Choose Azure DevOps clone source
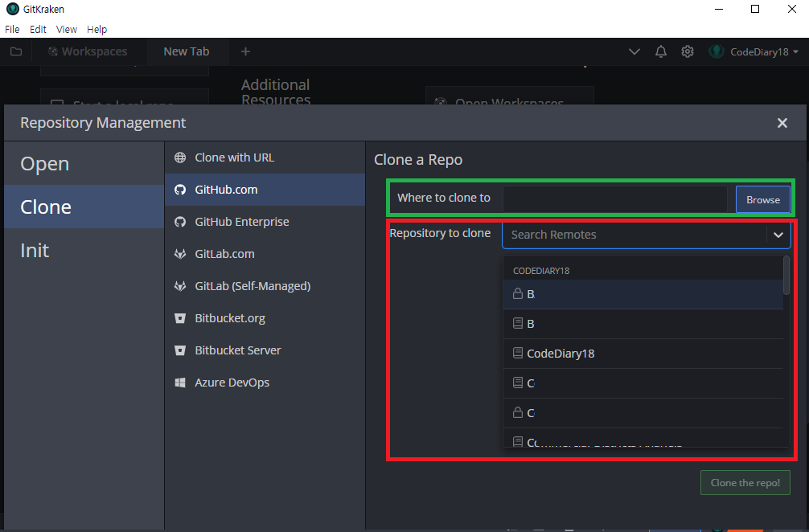This screenshot has width=809, height=532. [x=265, y=383]
